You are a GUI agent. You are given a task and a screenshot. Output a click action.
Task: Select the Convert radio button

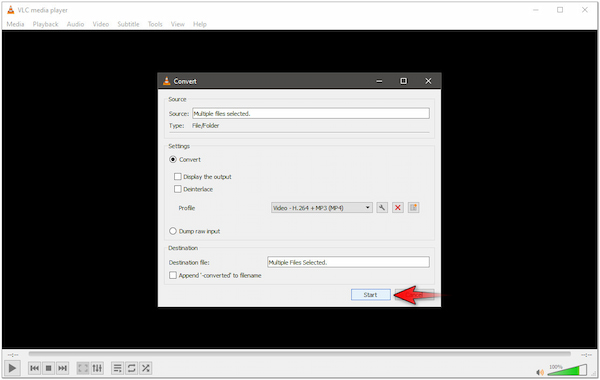pos(173,160)
